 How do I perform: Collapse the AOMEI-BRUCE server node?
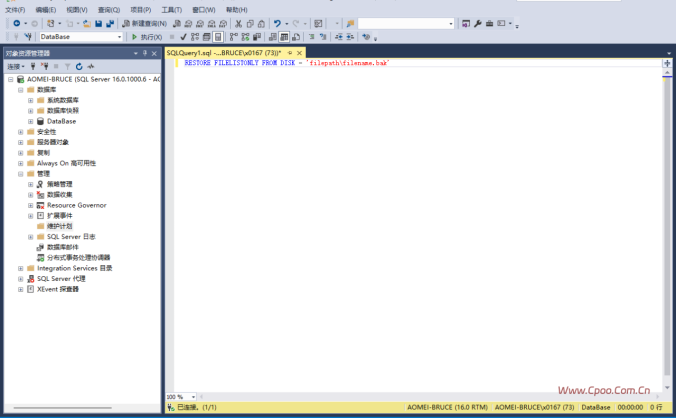pos(10,79)
